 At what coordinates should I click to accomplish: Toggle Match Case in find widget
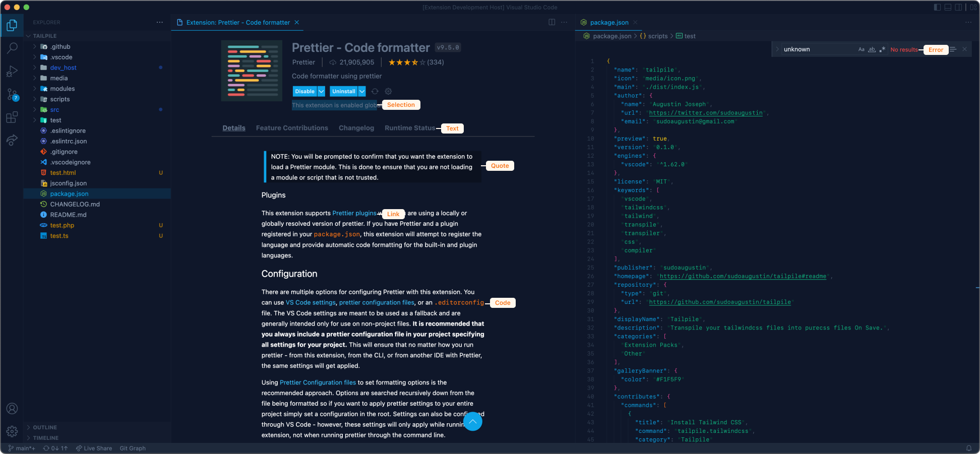tap(862, 49)
